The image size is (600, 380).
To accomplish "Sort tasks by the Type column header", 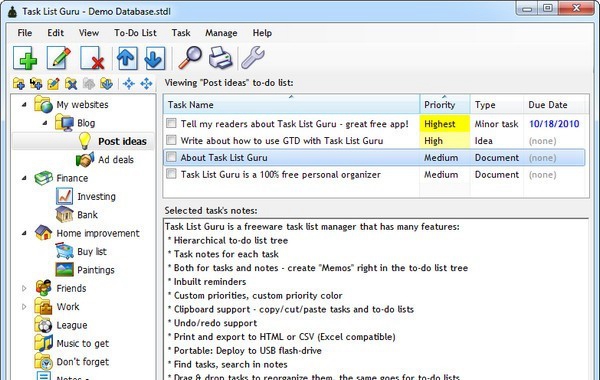I will (497, 104).
